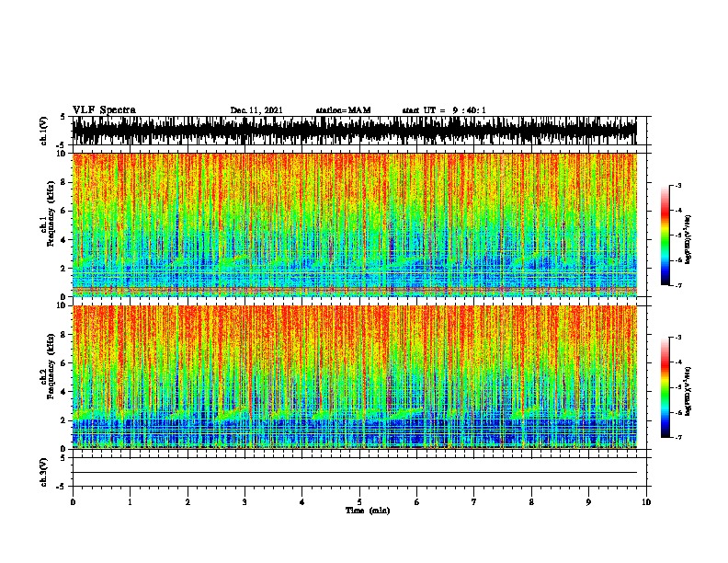Click the ch.3(V) flat trace line
This screenshot has height=563, width=728.
point(355,473)
